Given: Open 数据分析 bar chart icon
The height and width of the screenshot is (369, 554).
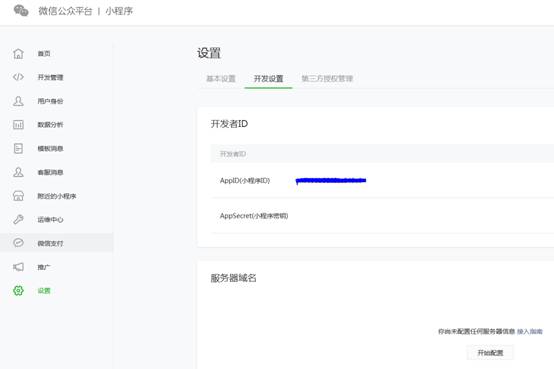Looking at the screenshot, I should (18, 124).
